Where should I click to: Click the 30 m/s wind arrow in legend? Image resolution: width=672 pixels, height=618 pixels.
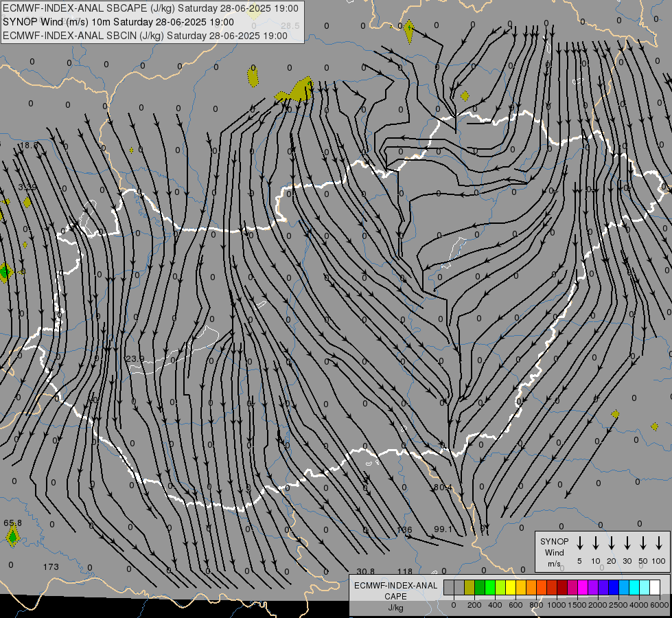[x=627, y=543]
